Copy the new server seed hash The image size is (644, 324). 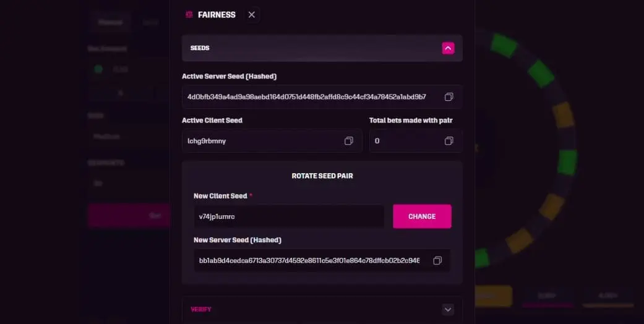point(437,260)
